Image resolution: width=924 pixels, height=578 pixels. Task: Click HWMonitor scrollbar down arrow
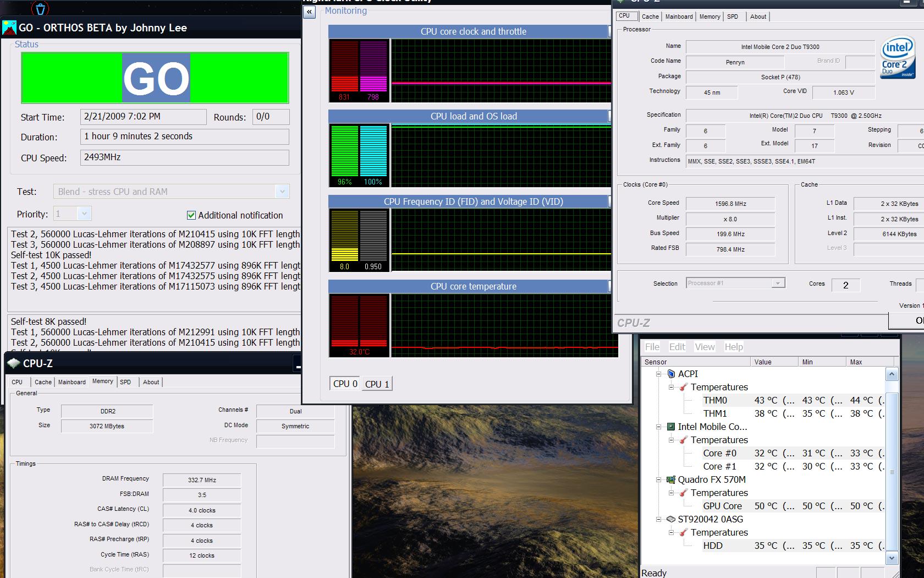pyautogui.click(x=892, y=558)
